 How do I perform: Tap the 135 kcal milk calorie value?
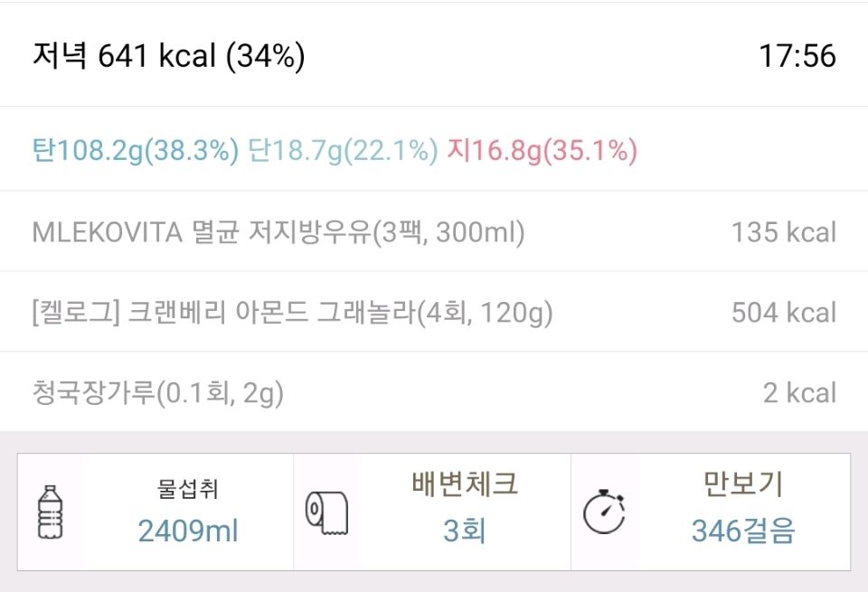pyautogui.click(x=783, y=232)
